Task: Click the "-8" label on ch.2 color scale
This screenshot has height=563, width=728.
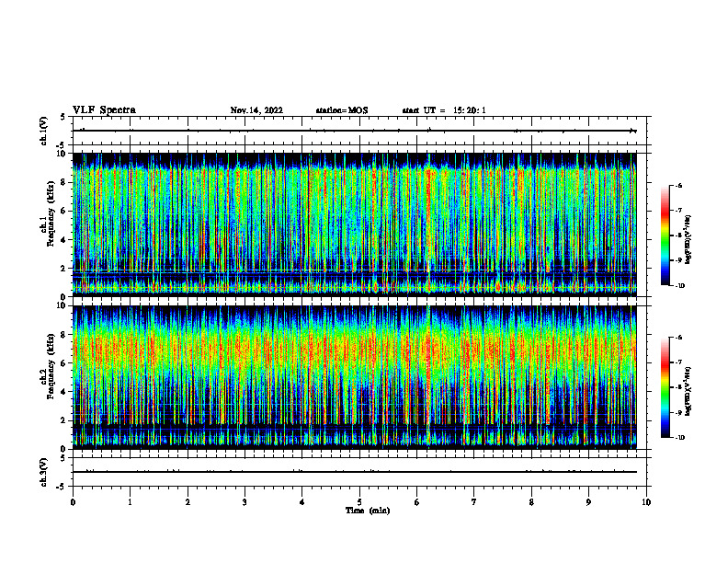Action: pyautogui.click(x=678, y=387)
